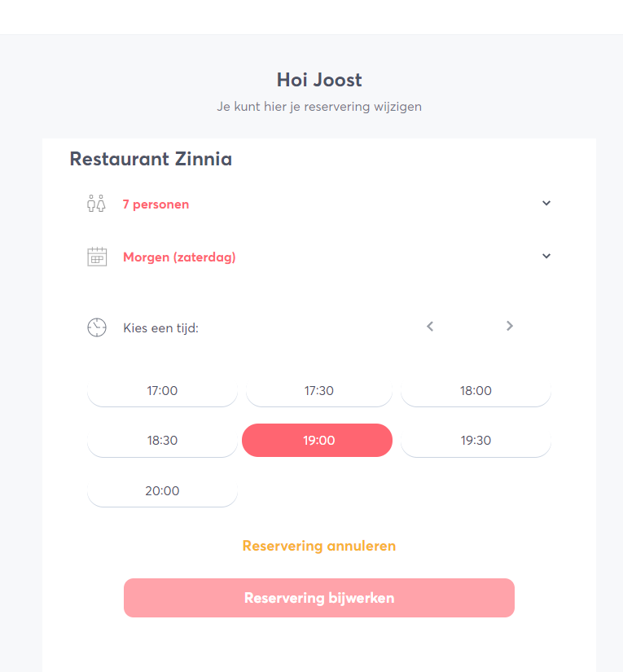Screen dimensions: 623x672
Task: Click the clock icon beside time label
Action: click(x=97, y=327)
